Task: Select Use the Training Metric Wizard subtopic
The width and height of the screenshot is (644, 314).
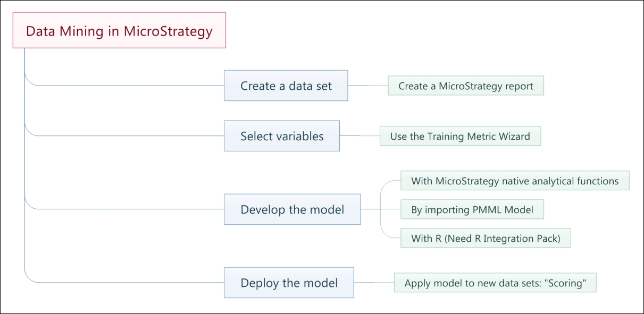Action: pyautogui.click(x=460, y=136)
